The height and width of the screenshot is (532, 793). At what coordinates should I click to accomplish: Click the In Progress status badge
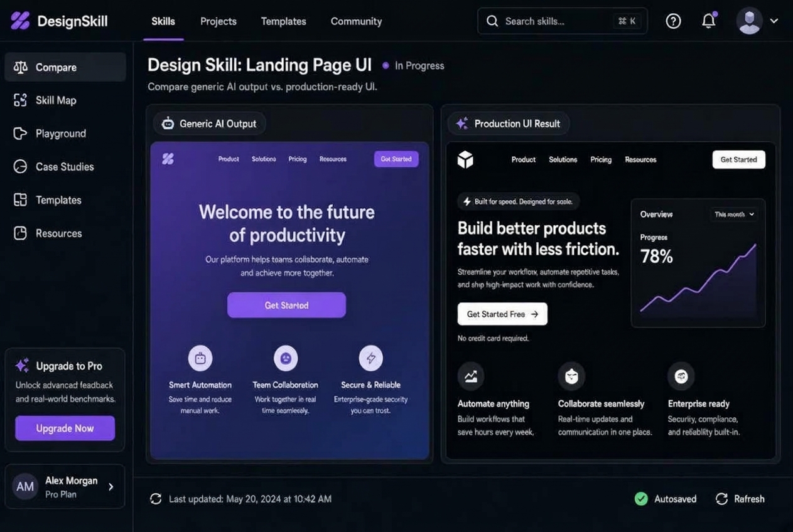pyautogui.click(x=413, y=66)
